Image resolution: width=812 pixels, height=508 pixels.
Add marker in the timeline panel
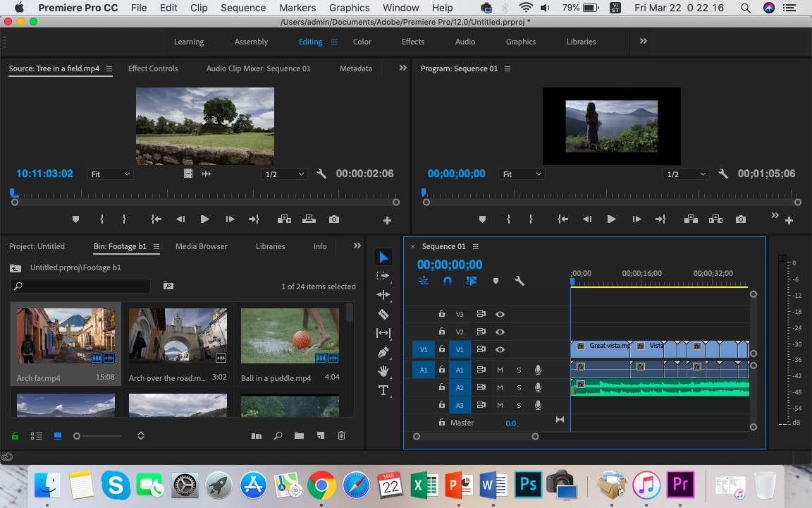pyautogui.click(x=496, y=281)
